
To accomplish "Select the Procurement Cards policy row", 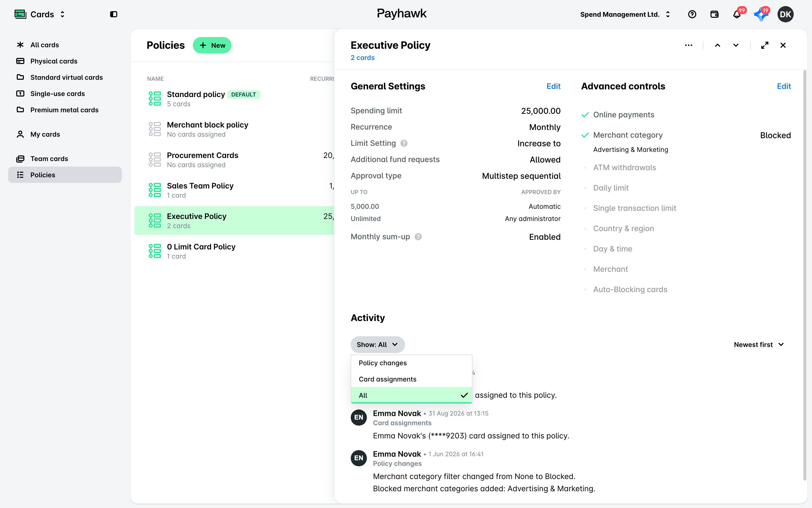I will 234,160.
